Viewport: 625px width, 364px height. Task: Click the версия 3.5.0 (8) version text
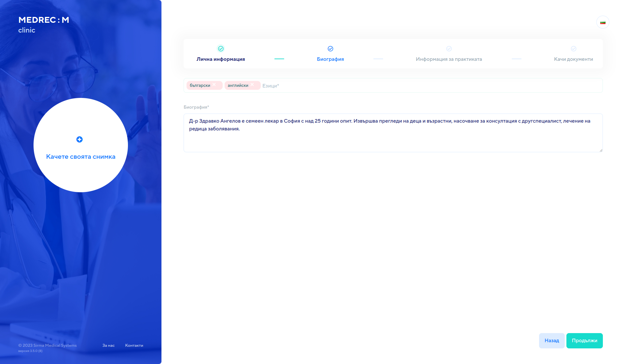coord(30,351)
